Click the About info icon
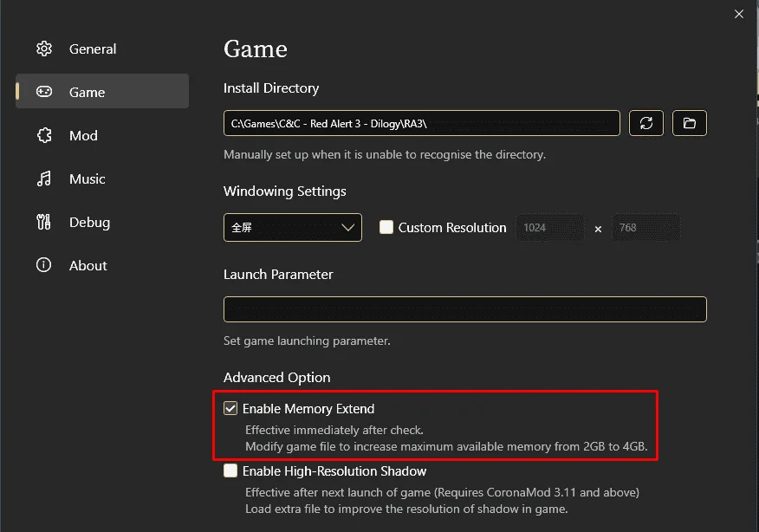This screenshot has height=532, width=759. 43,265
